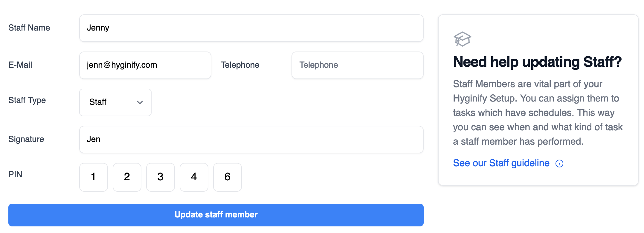Screen dimensions: 644x233
Task: Focus the third PIN box showing 3
Action: 161,177
